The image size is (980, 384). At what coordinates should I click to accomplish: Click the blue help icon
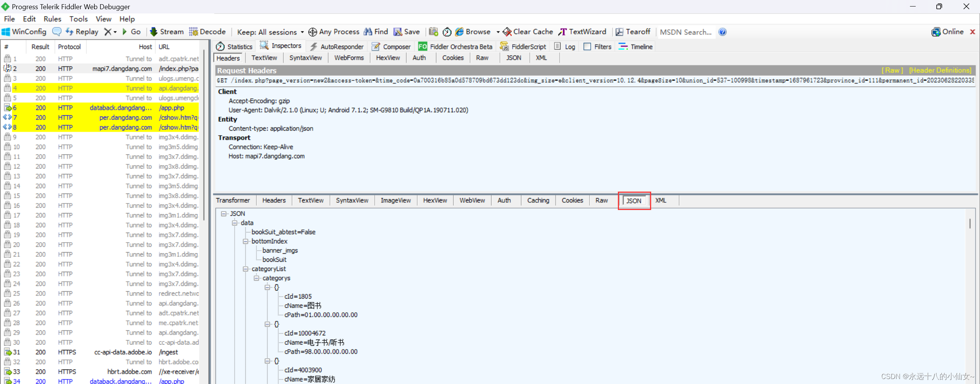(x=722, y=32)
